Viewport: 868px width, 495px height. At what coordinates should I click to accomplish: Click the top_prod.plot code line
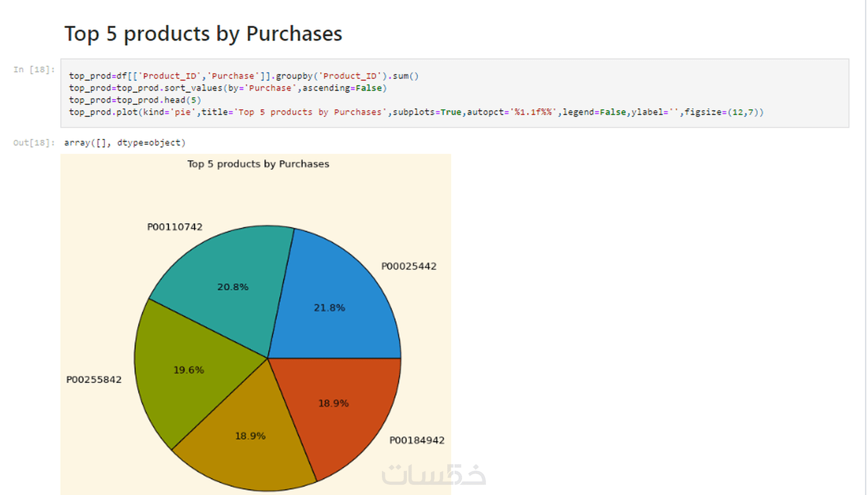click(x=416, y=112)
